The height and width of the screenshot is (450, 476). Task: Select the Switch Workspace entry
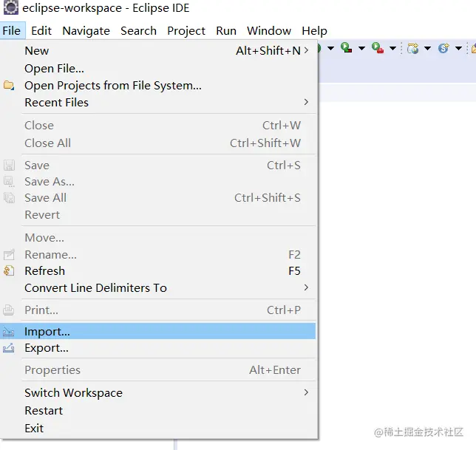(x=158, y=392)
